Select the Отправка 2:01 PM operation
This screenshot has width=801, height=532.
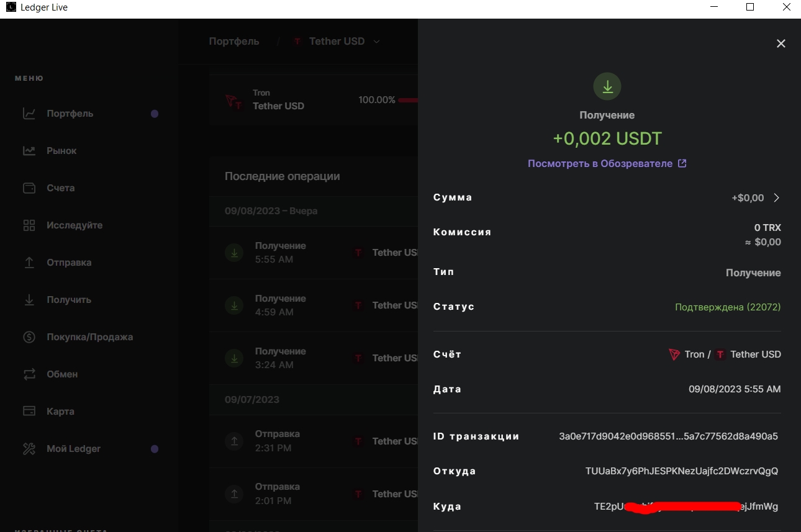coord(314,494)
